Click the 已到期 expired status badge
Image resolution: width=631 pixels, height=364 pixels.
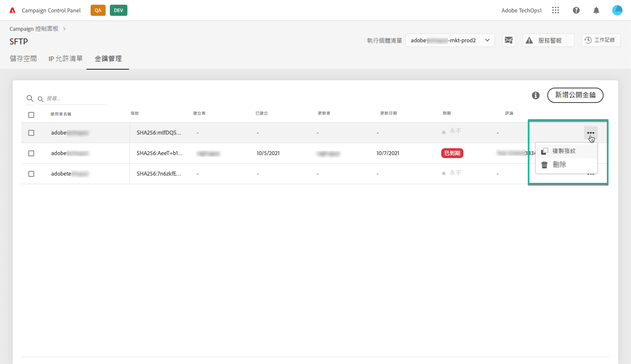452,153
